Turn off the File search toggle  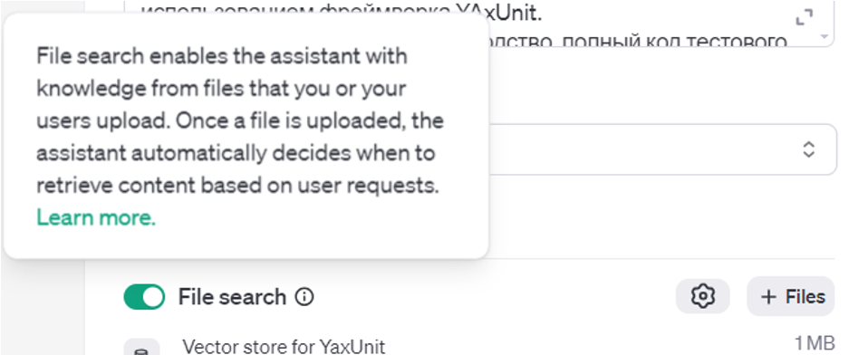tap(144, 297)
